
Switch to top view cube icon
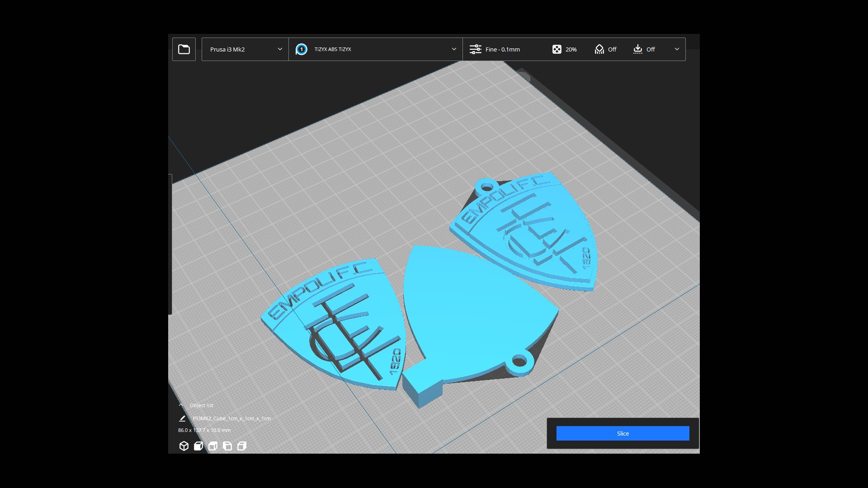(x=213, y=446)
